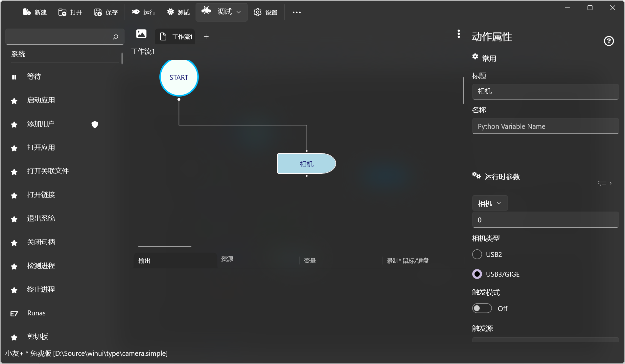The height and width of the screenshot is (364, 625).
Task: Select the USB3/GIGE radio button
Action: [477, 274]
